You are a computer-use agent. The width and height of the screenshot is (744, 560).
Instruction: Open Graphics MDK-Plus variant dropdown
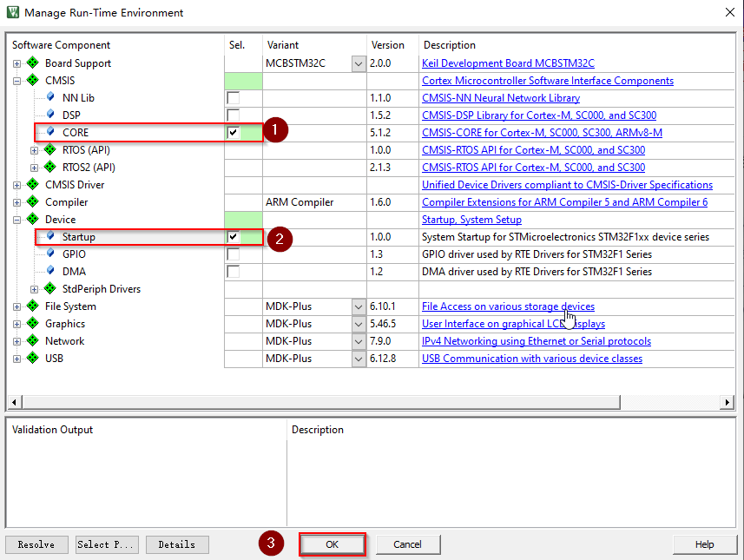359,324
